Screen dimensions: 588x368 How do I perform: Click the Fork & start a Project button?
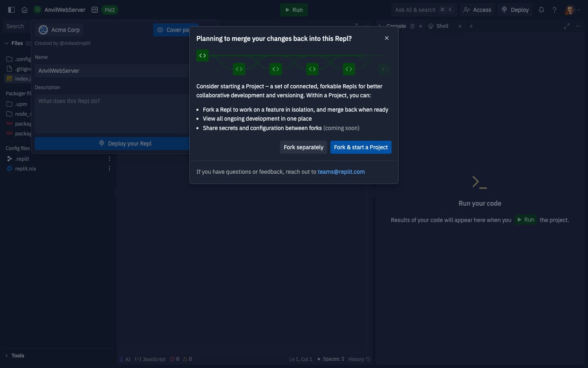[x=361, y=147]
